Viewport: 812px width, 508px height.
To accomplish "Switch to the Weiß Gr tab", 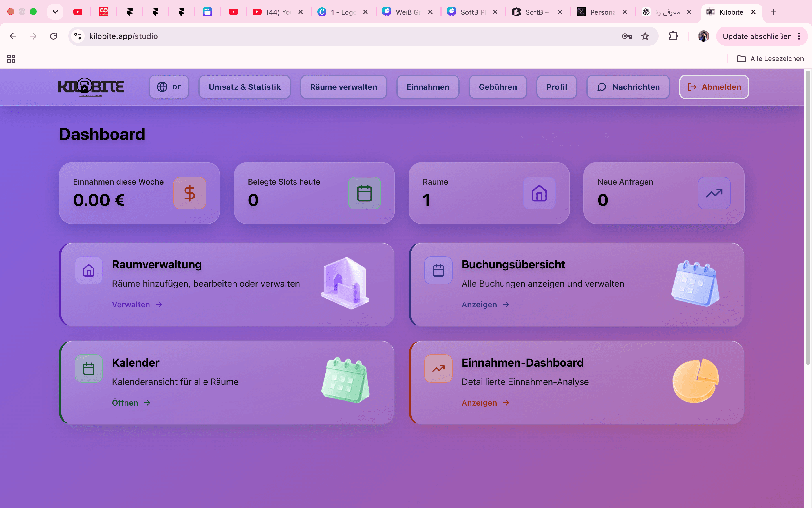I will pos(408,12).
